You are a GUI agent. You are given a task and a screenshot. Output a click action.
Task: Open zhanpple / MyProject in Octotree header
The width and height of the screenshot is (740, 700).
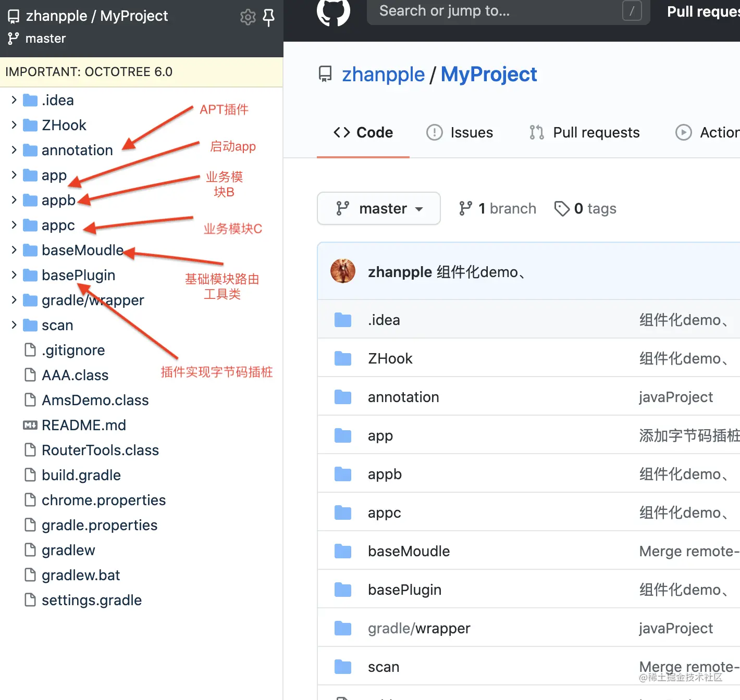tap(97, 16)
